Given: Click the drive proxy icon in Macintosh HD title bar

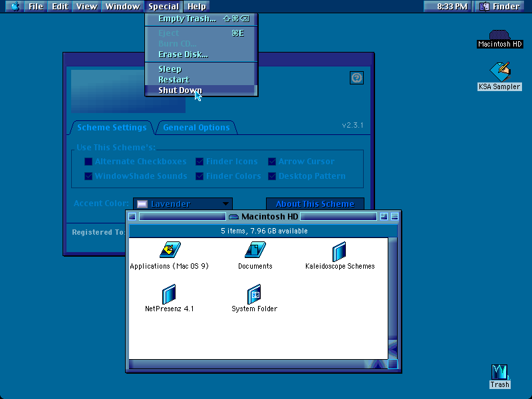Looking at the screenshot, I should click(233, 217).
